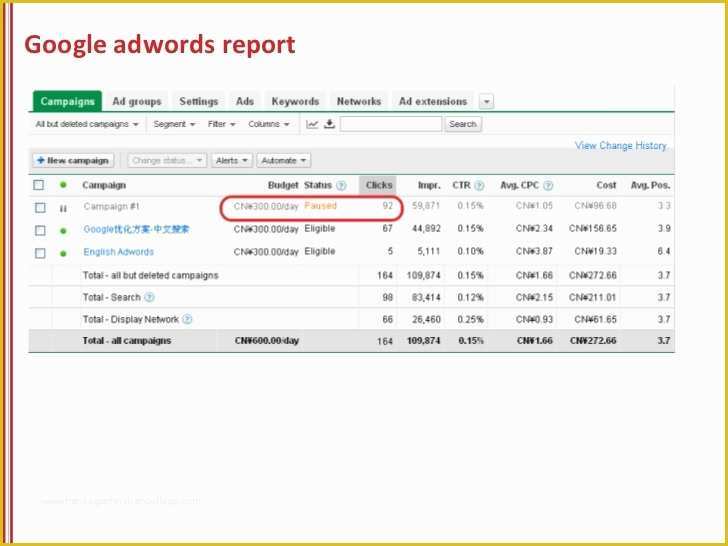Expand the Columns dropdown
Viewport: 728px width, 546px height.
coord(269,124)
